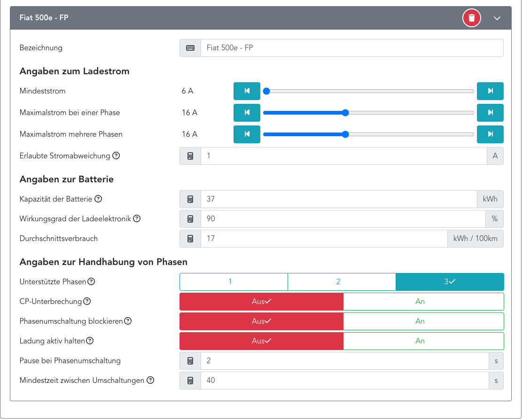The width and height of the screenshot is (530, 420).
Task: Click Maximalstrom mehrere Phasen slider handle
Action: [x=345, y=134]
